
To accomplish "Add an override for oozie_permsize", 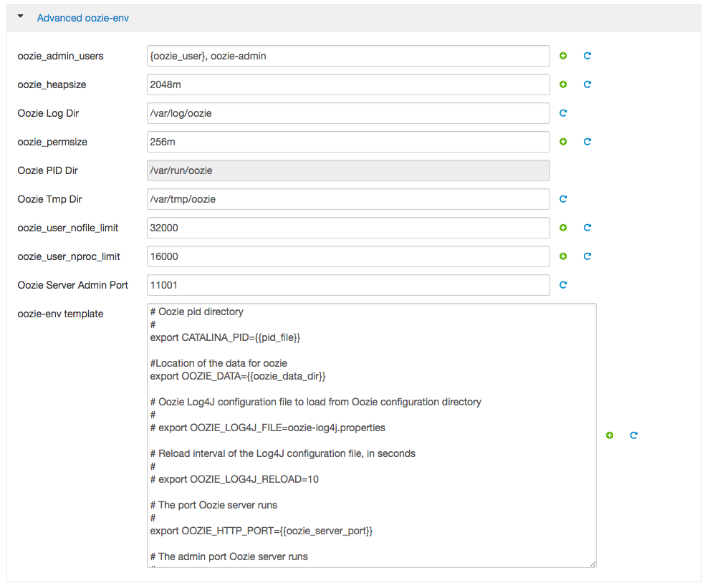I will (563, 142).
